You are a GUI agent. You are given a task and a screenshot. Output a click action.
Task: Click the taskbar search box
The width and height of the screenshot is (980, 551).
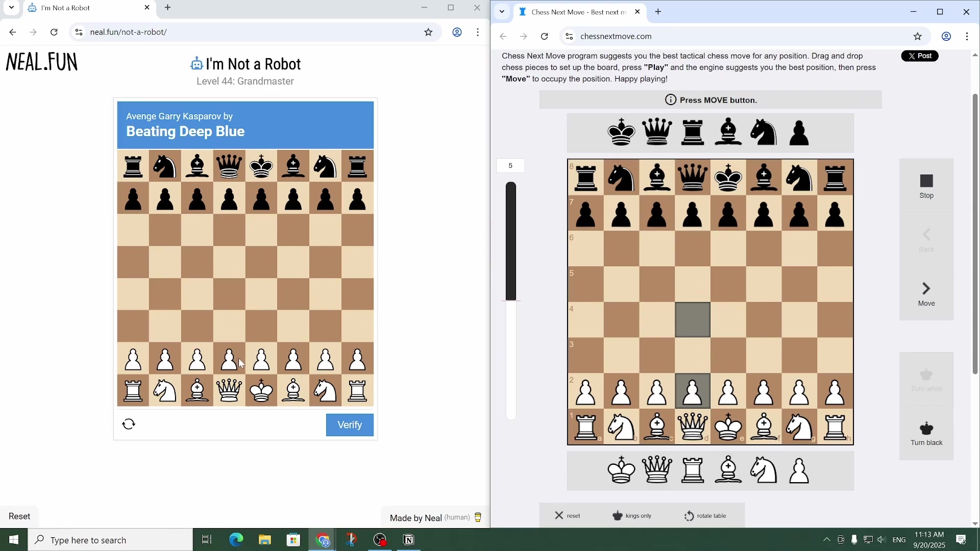(111, 540)
